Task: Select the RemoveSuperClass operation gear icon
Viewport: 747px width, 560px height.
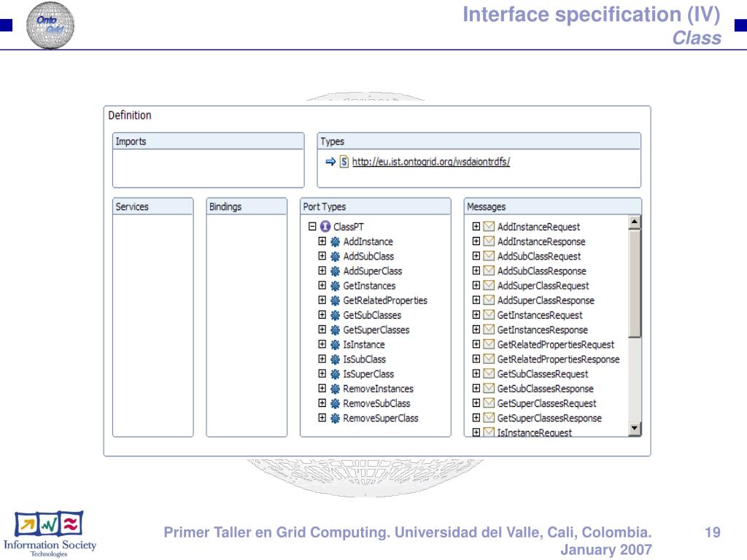Action: (336, 419)
